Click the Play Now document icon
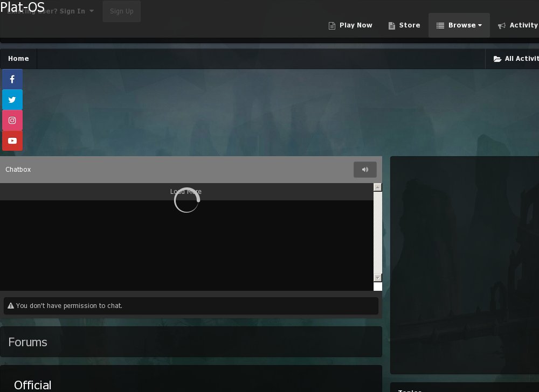 point(332,25)
